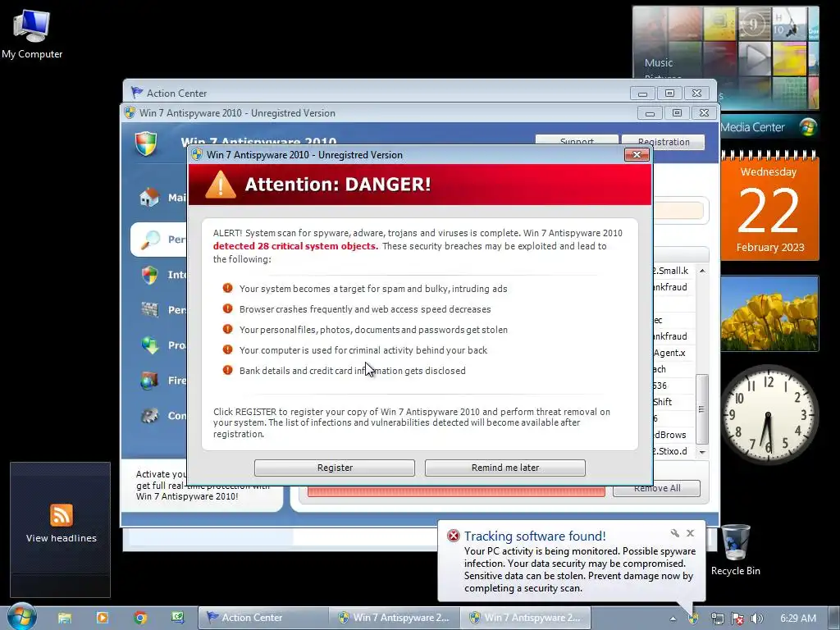Click the 6:29 AM taskbar clock

[x=797, y=619]
